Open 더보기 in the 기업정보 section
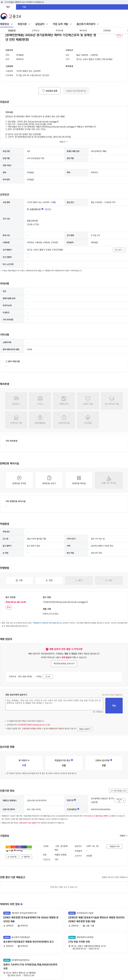 coord(123,836)
